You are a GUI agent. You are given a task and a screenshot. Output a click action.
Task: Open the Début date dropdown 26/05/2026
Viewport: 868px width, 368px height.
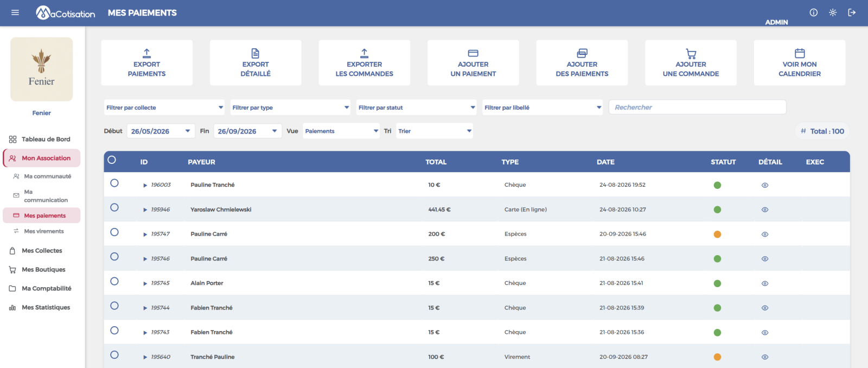pyautogui.click(x=161, y=131)
